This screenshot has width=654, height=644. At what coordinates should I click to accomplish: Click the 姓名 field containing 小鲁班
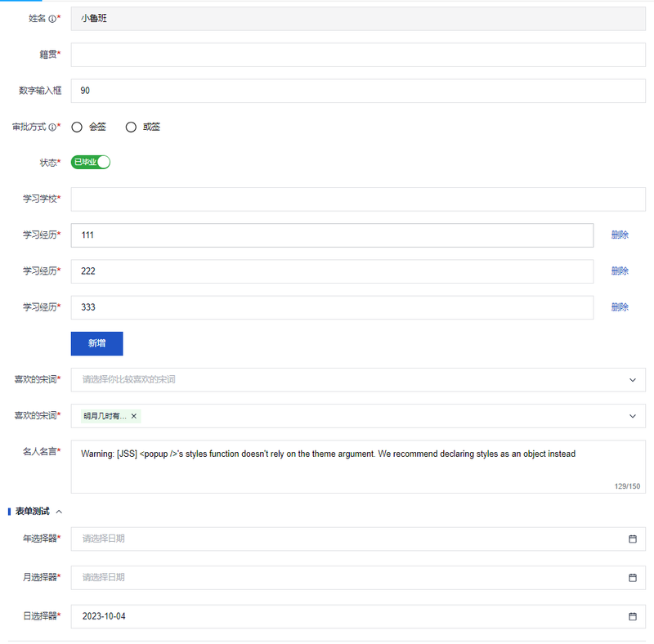pos(358,19)
